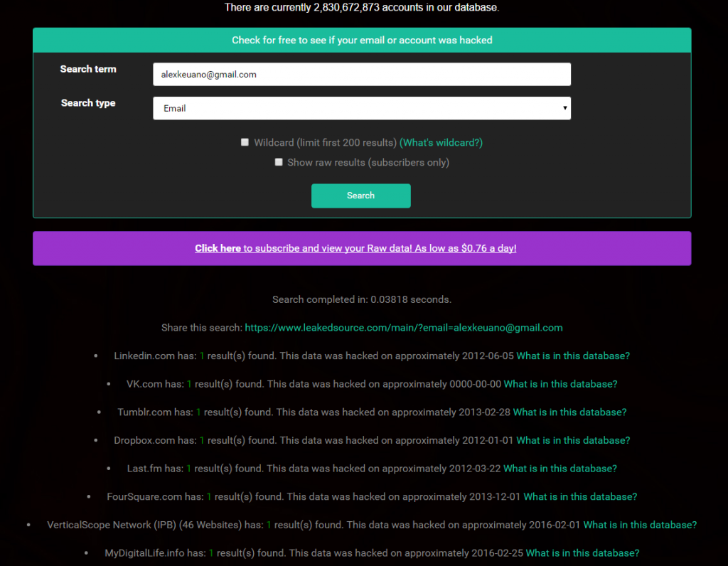Open 'What is in this database?' for VerticalScope Network
Image resolution: width=728 pixels, height=566 pixels.
coord(640,525)
